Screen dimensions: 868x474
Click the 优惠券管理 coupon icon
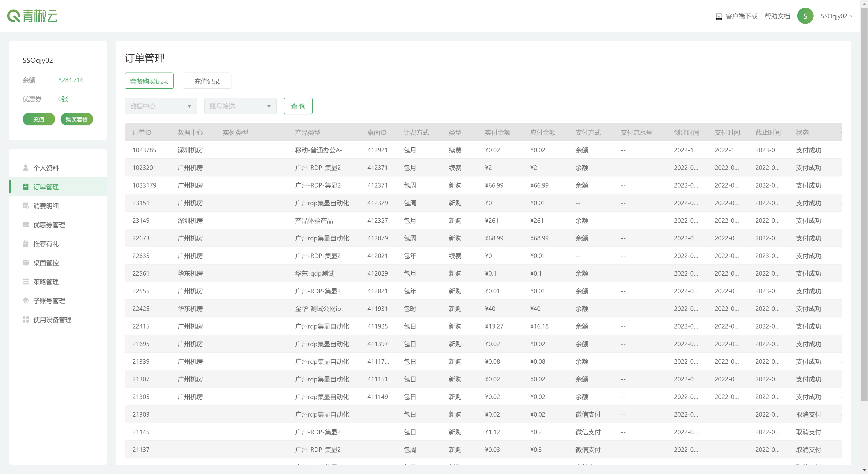pyautogui.click(x=26, y=224)
